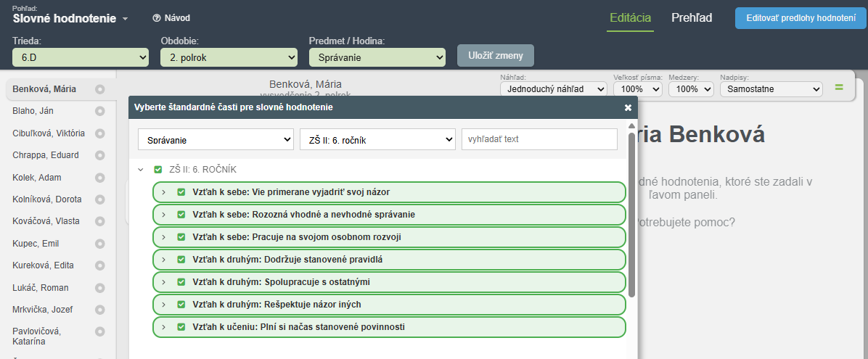The height and width of the screenshot is (359, 868).
Task: Toggle Rešpektuje názor iných checkbox
Action: (181, 304)
